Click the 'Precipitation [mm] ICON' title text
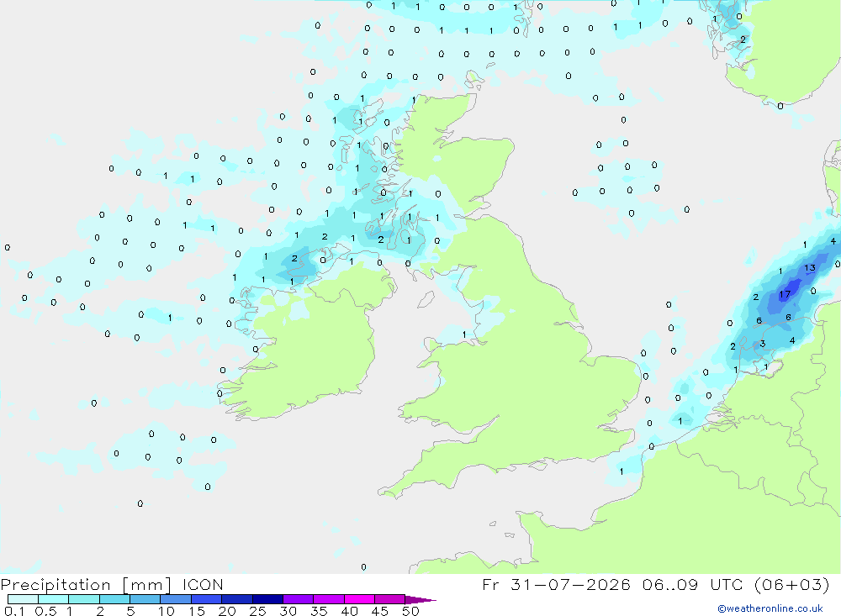Viewport: 841px width, 616px height. click(x=112, y=584)
